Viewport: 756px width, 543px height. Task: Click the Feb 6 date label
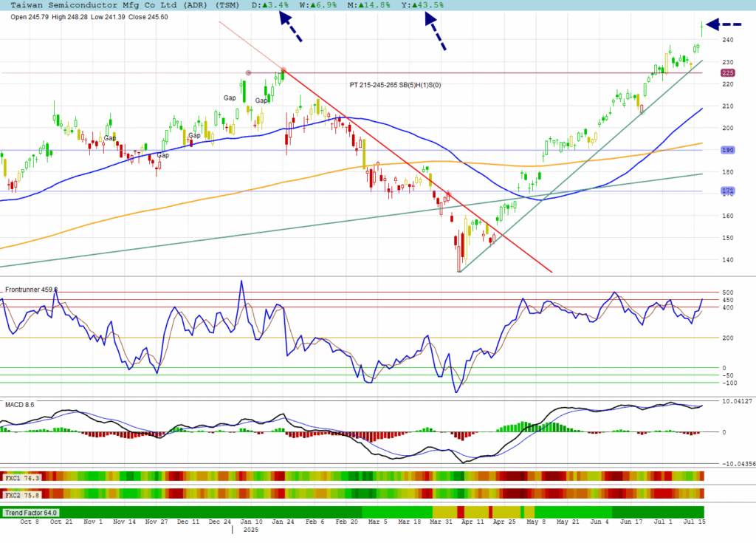click(x=315, y=522)
